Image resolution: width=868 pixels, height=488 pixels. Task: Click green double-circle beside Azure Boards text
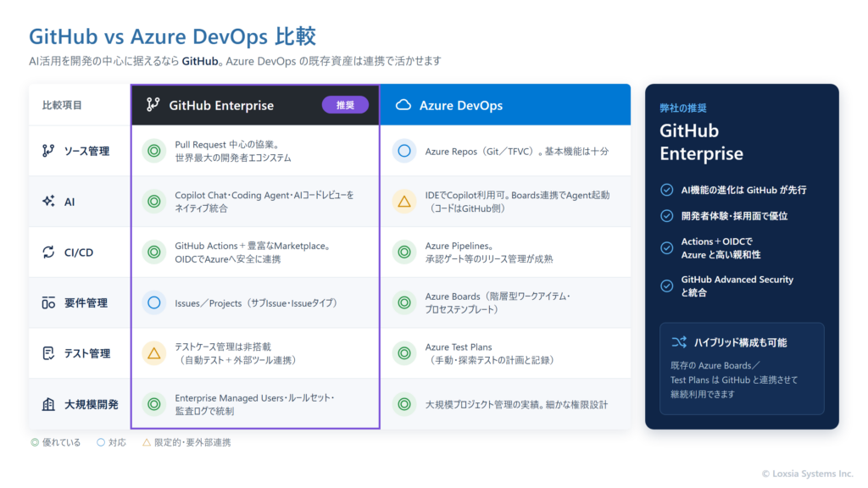pyautogui.click(x=404, y=302)
